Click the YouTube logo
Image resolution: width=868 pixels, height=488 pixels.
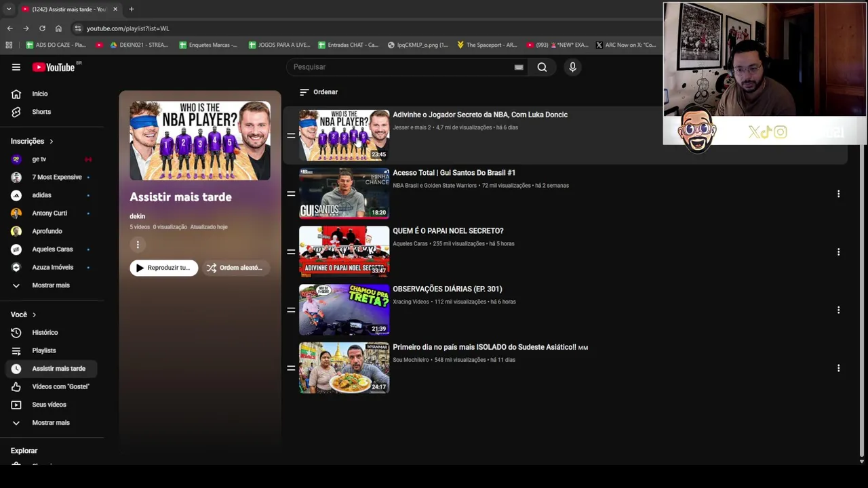pos(54,67)
